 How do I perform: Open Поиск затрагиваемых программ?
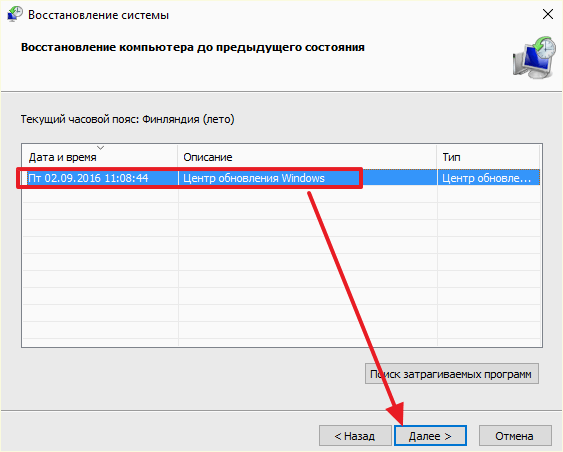click(x=452, y=374)
